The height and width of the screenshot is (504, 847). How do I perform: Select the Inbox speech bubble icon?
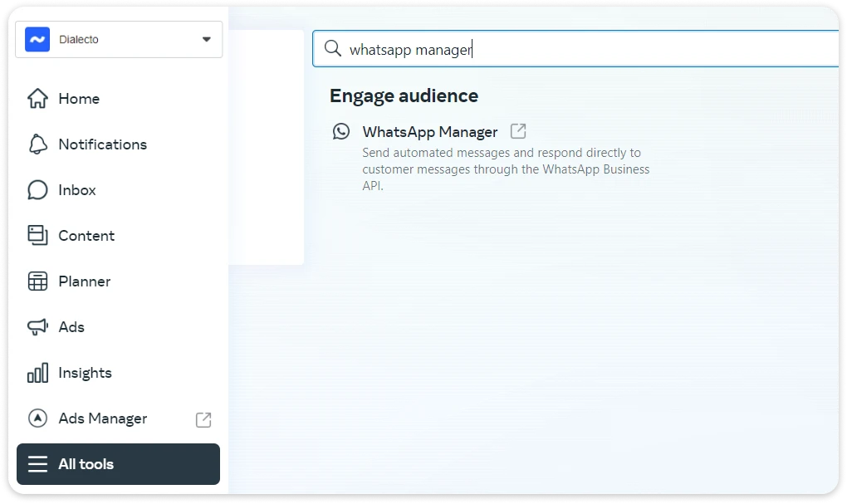pos(37,190)
